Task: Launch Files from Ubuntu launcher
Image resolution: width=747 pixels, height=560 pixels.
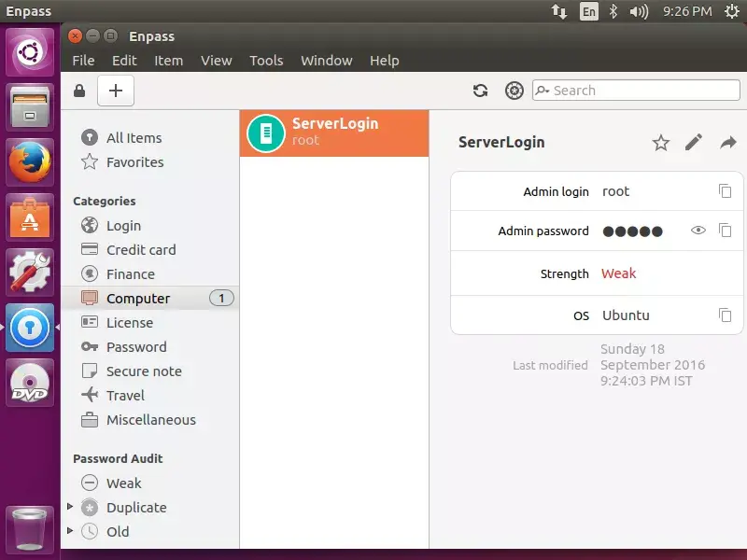Action: pyautogui.click(x=30, y=106)
